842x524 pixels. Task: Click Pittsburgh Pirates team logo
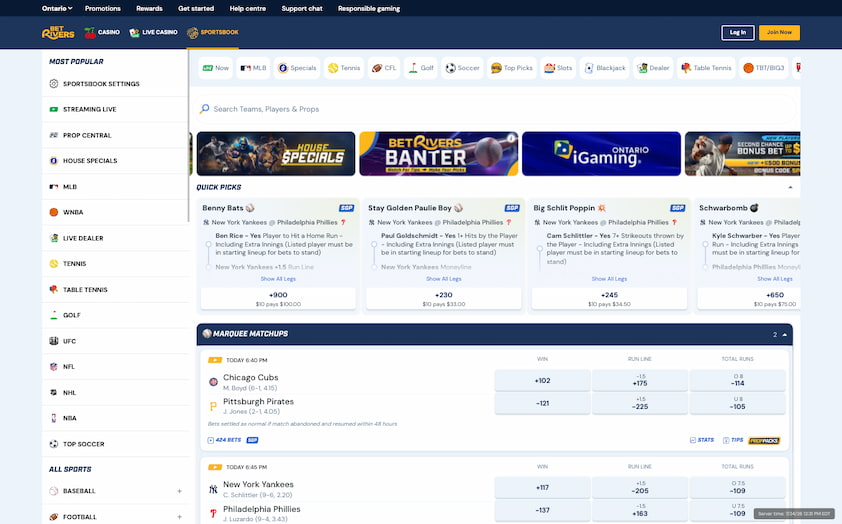(x=213, y=406)
